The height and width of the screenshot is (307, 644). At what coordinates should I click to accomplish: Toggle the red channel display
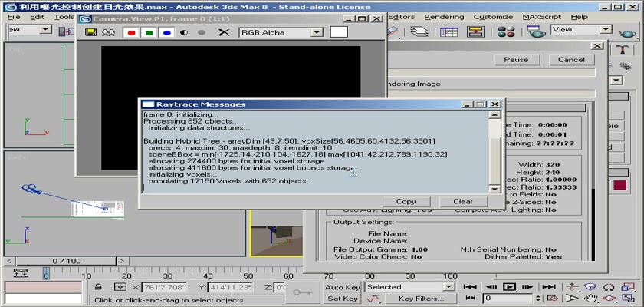point(131,32)
